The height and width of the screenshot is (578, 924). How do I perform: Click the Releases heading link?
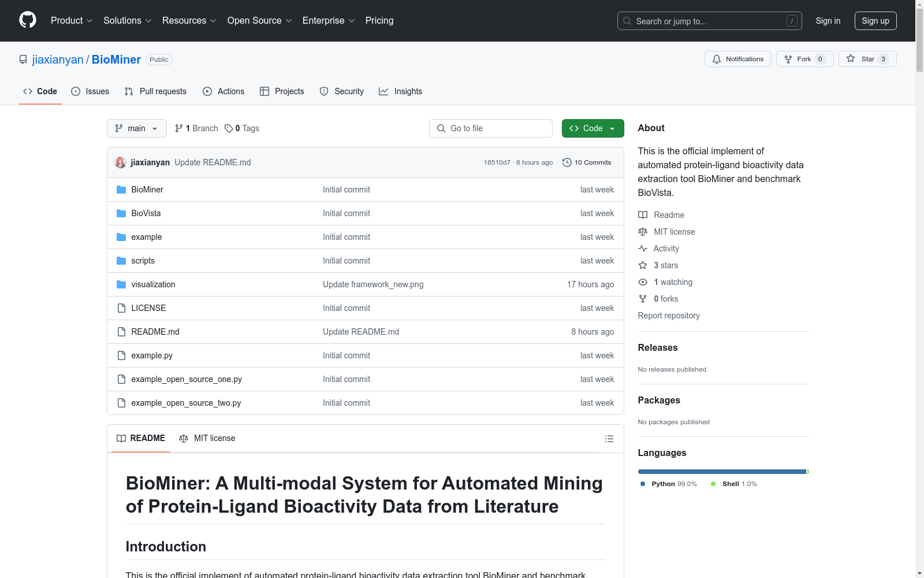[658, 347]
